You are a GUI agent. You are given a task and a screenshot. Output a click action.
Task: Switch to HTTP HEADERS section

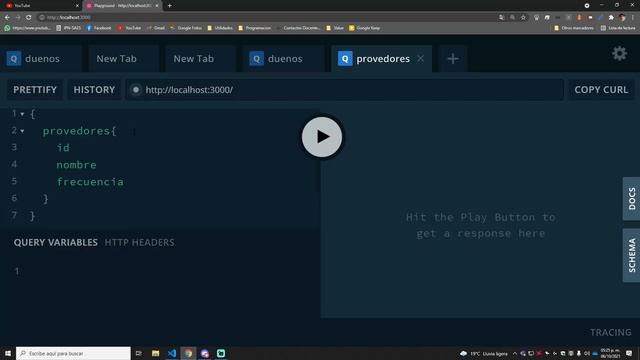[139, 242]
